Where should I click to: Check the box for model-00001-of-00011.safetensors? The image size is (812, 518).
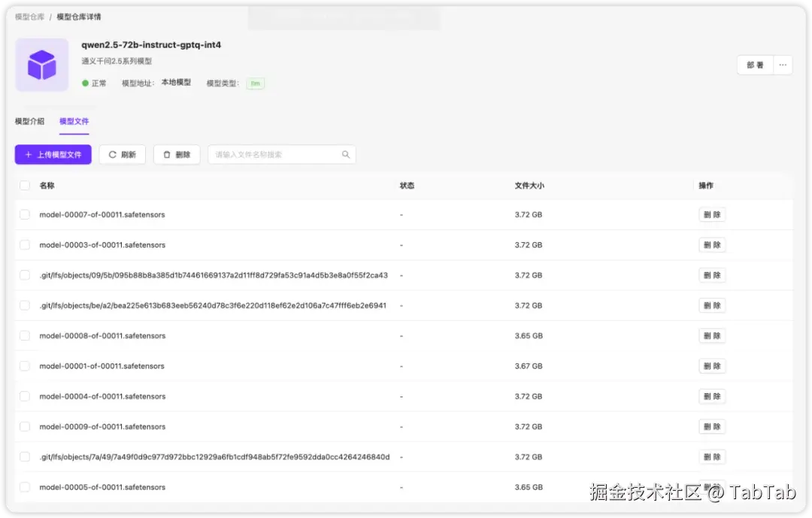tap(24, 366)
